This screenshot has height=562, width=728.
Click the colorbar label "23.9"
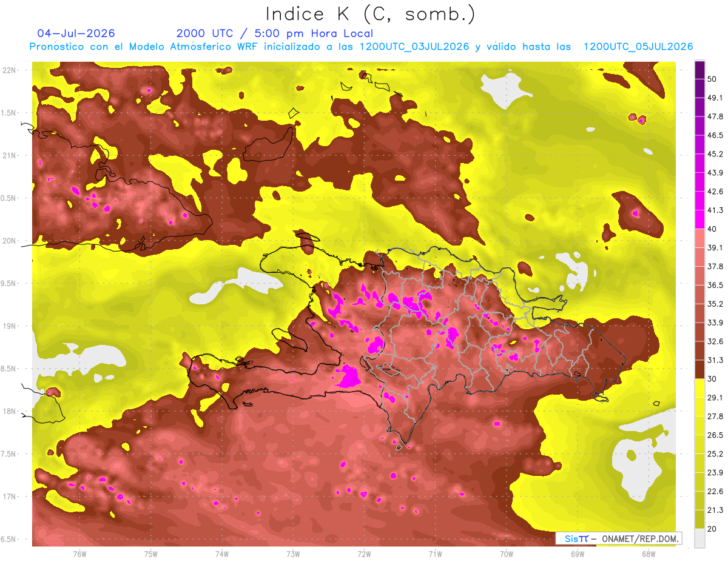715,473
